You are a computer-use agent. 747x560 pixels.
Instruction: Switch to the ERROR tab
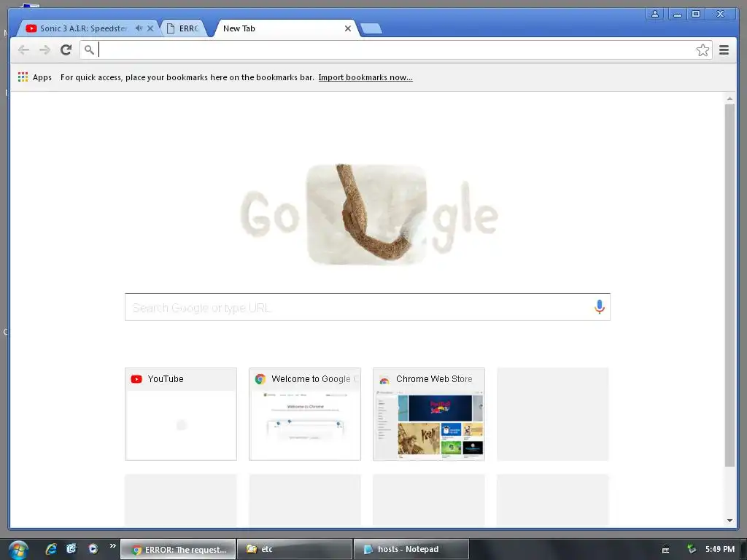pos(183,28)
